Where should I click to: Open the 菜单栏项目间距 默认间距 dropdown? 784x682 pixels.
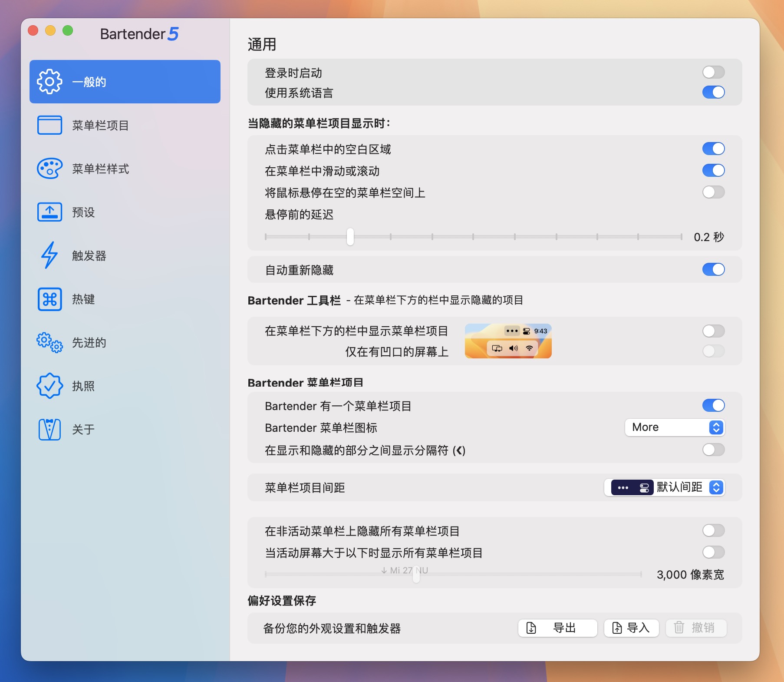665,487
